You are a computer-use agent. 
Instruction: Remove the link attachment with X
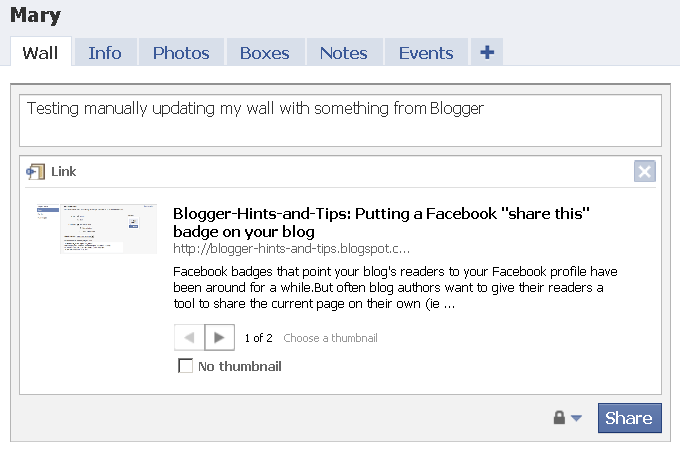point(644,171)
